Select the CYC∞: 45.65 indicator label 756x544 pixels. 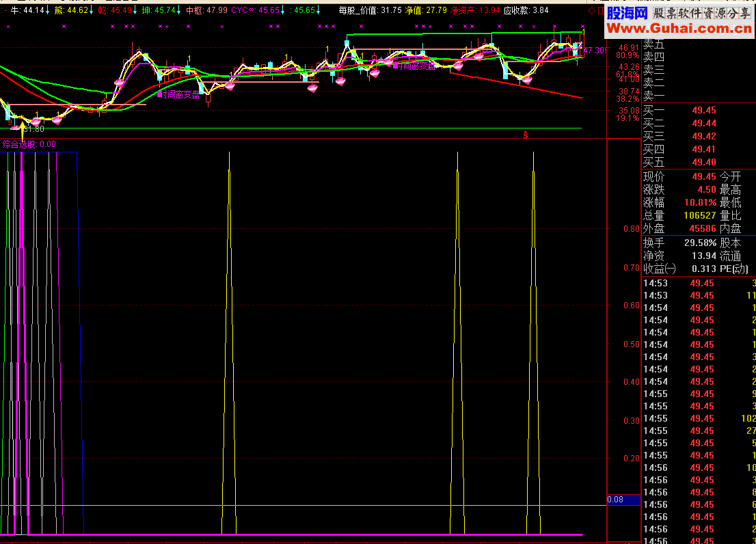258,10
